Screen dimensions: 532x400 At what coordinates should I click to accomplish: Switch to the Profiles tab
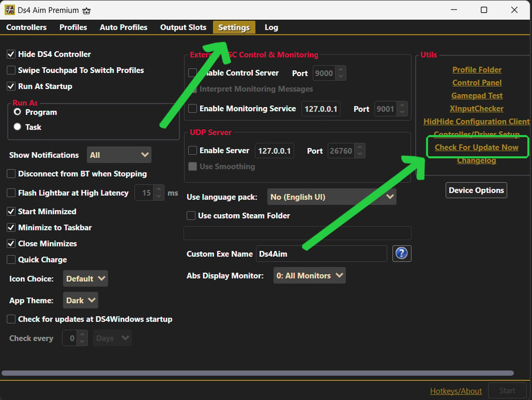tap(73, 27)
